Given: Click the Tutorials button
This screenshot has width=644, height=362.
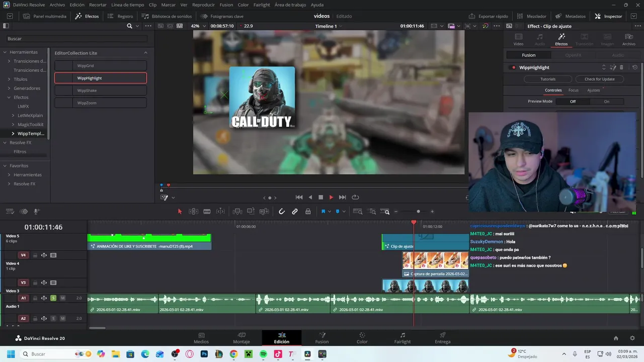Looking at the screenshot, I should click(548, 79).
